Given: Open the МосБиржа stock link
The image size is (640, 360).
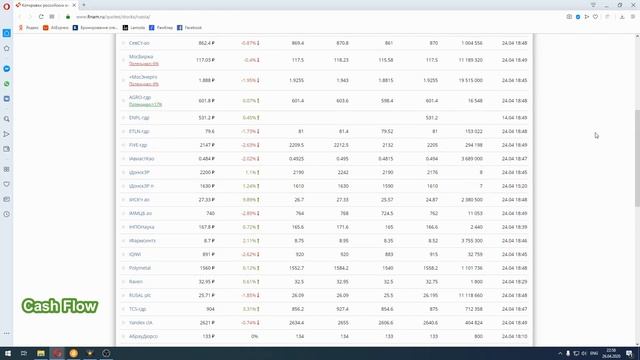Looking at the screenshot, I should [141, 57].
